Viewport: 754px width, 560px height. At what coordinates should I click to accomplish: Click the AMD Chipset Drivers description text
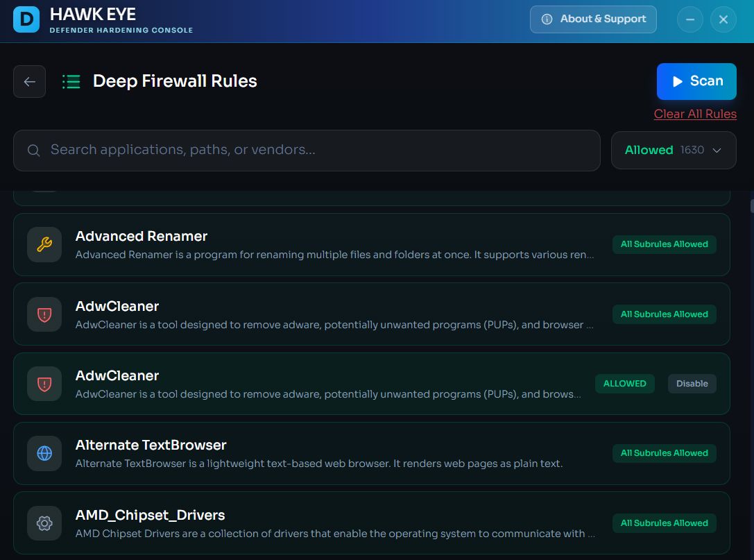coord(335,534)
